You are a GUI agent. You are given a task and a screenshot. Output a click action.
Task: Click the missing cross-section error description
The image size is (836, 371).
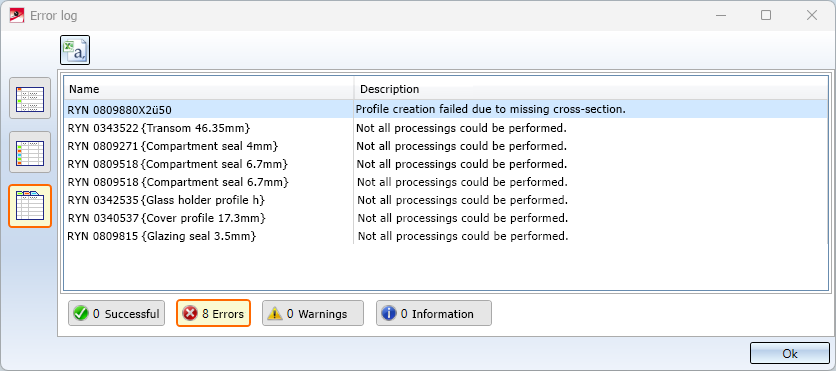click(x=491, y=109)
